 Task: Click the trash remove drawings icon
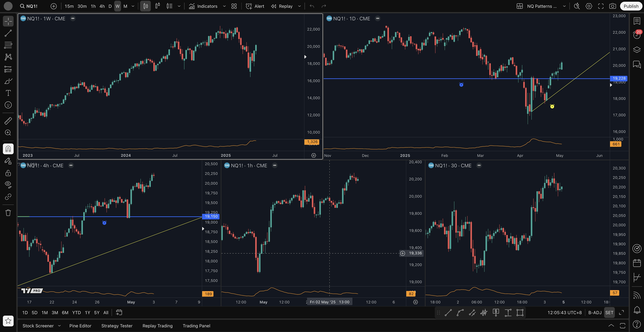(x=8, y=213)
